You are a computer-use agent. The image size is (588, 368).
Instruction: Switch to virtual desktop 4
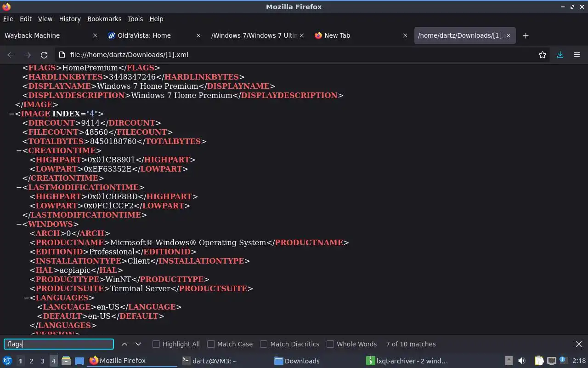(x=53, y=361)
